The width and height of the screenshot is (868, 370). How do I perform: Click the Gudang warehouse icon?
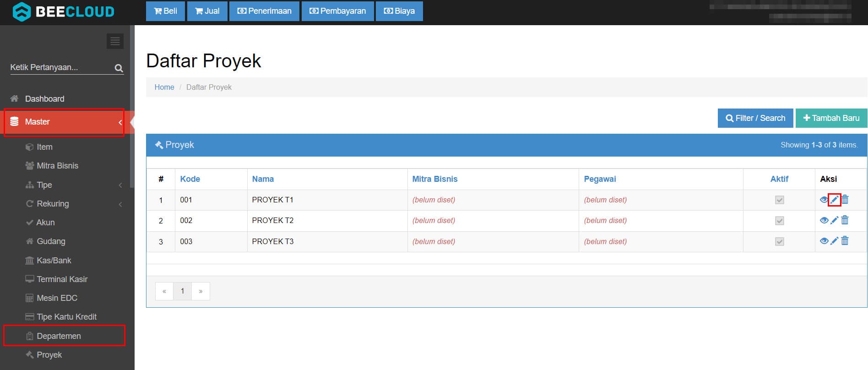pyautogui.click(x=29, y=241)
